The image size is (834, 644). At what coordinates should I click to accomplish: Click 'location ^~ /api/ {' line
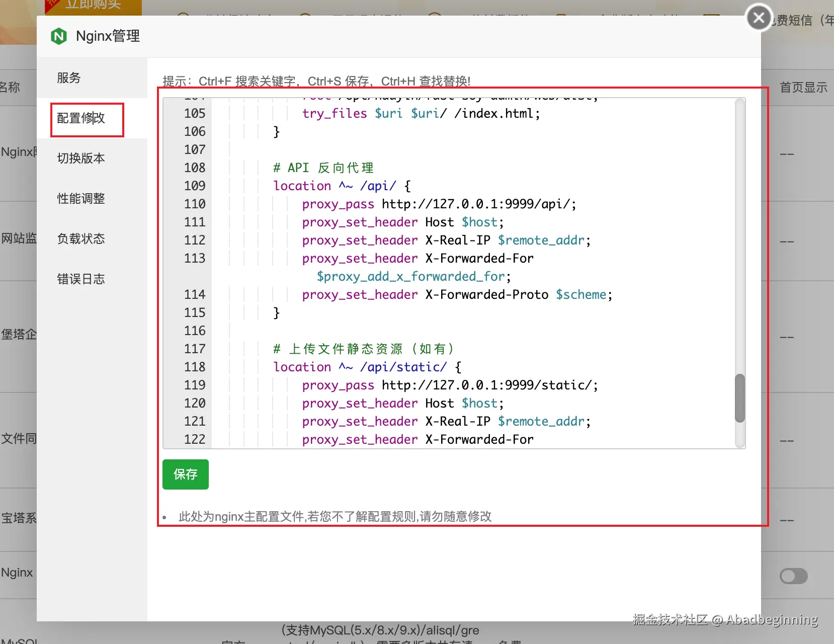tap(342, 186)
